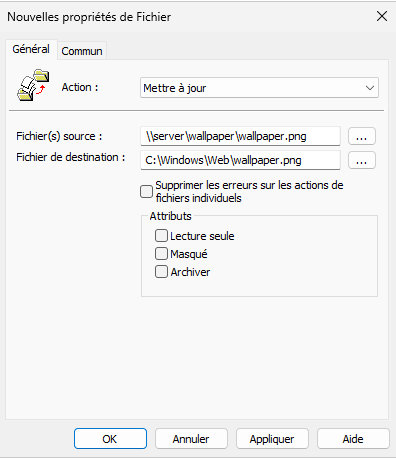This screenshot has width=396, height=459.
Task: Check the Lecture seule attribute
Action: (x=161, y=236)
